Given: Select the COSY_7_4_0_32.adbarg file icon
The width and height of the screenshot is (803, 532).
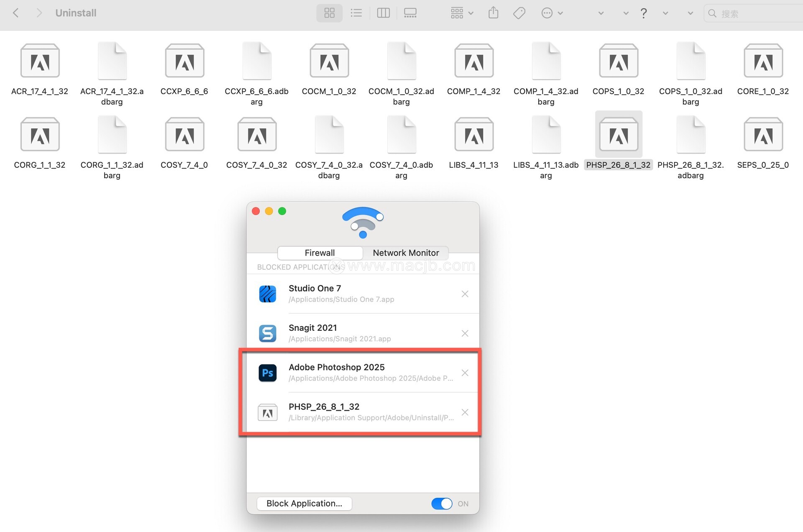Looking at the screenshot, I should click(x=329, y=135).
